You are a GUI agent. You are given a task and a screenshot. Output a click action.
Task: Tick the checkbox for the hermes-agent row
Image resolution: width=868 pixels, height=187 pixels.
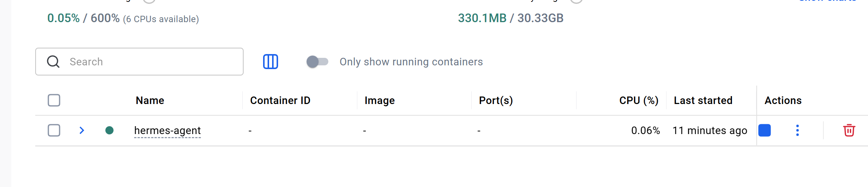pos(54,130)
